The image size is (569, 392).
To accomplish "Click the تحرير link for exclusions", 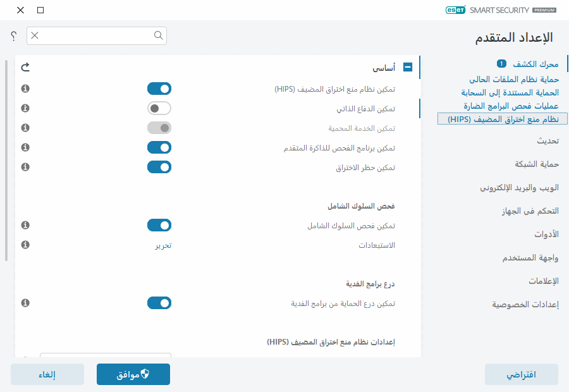I will pyautogui.click(x=163, y=245).
